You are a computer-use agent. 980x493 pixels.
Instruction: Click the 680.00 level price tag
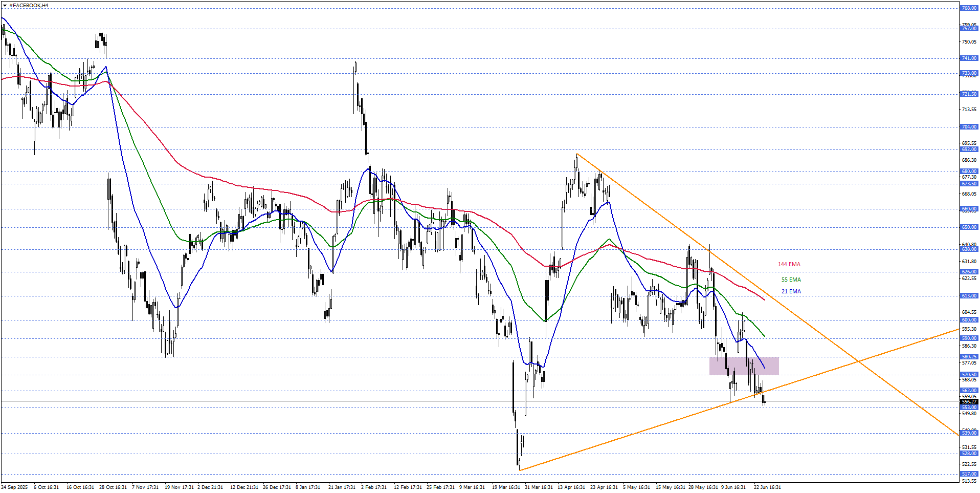coord(969,172)
